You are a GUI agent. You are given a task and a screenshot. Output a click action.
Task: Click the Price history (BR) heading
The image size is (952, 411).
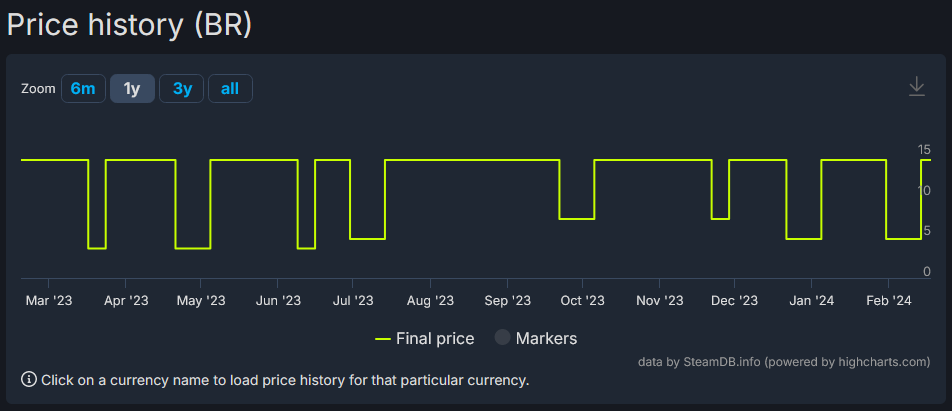[128, 25]
